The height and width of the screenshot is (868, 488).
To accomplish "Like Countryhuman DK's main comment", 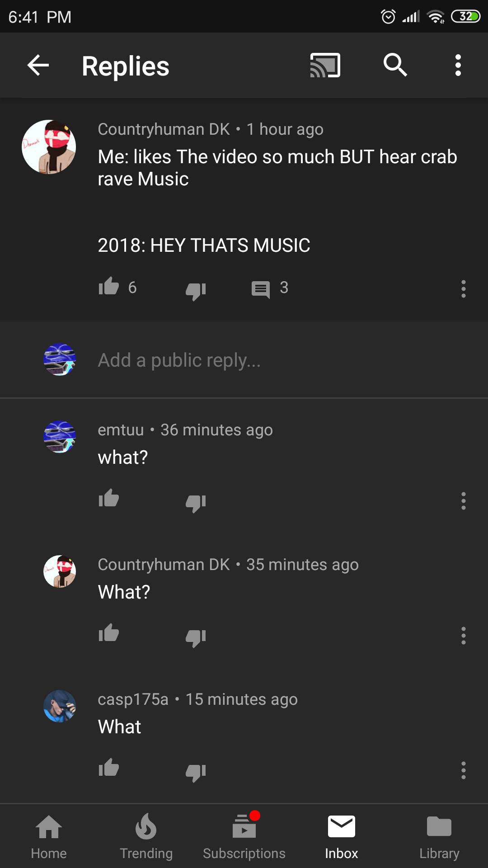I will point(109,287).
